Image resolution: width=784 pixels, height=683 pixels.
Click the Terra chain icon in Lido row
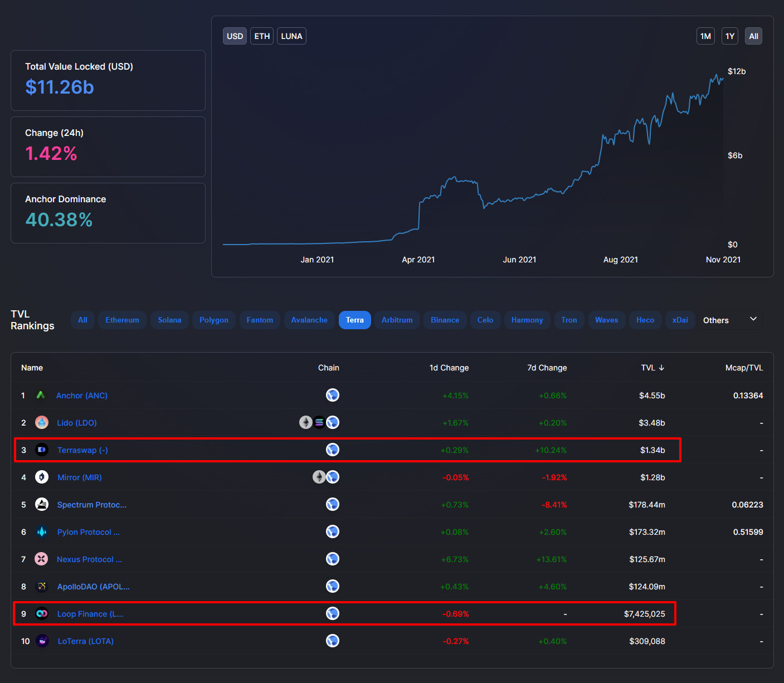(333, 422)
